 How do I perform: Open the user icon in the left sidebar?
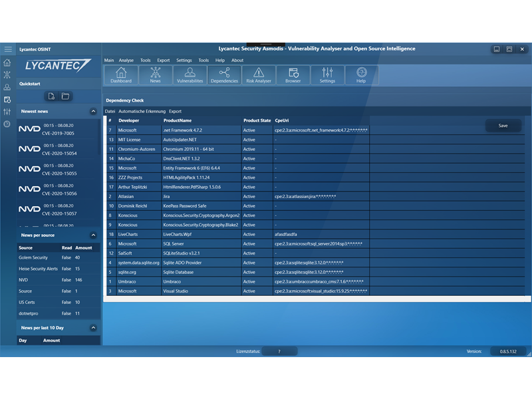coord(7,87)
